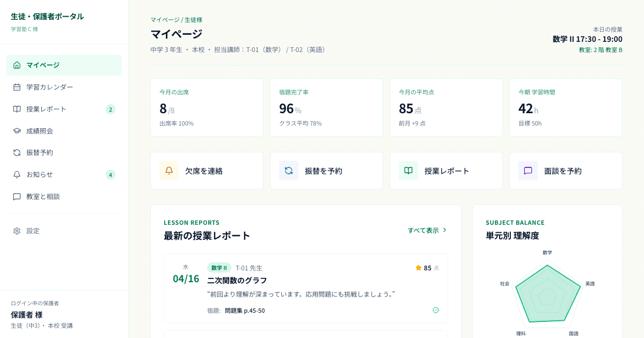Toggle the green checkmark on homework 問題集 p.45-50
Screen dimensions: 644x338
click(436, 310)
